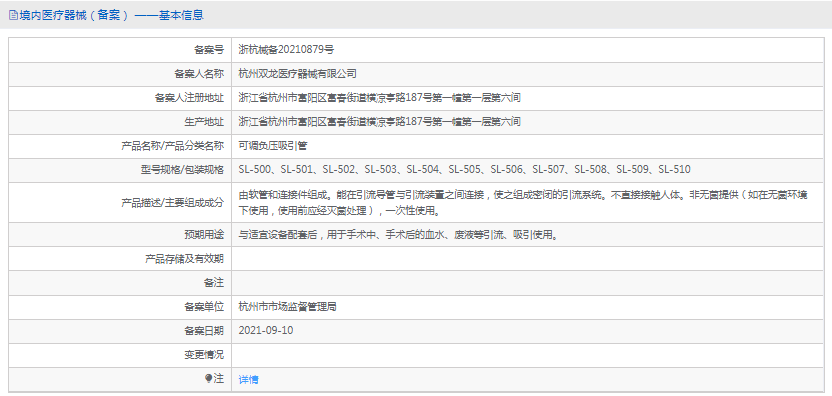
Task: Select the product name 可调负压吸引管
Action: pyautogui.click(x=273, y=145)
